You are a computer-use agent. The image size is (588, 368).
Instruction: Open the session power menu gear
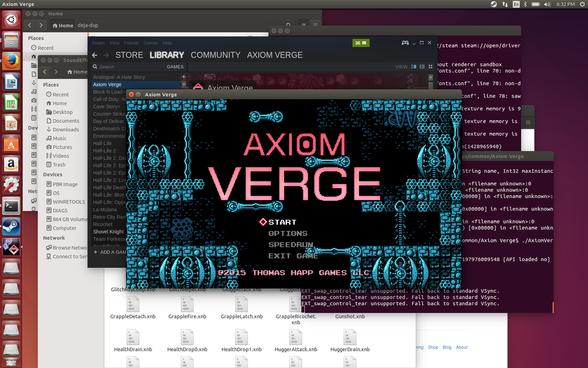click(x=582, y=4)
